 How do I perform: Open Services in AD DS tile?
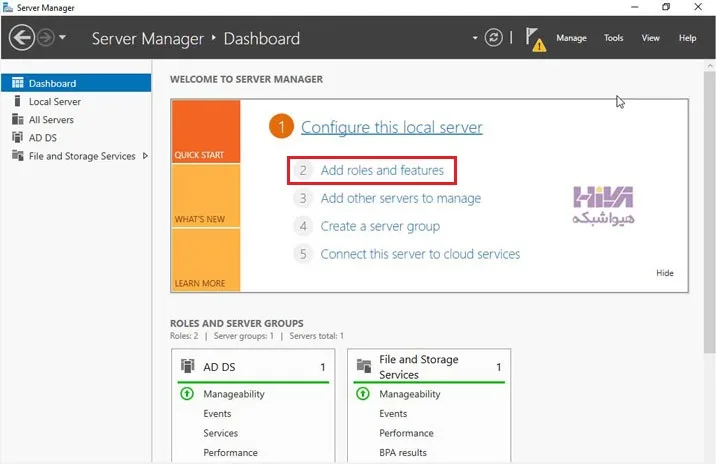pyautogui.click(x=221, y=433)
